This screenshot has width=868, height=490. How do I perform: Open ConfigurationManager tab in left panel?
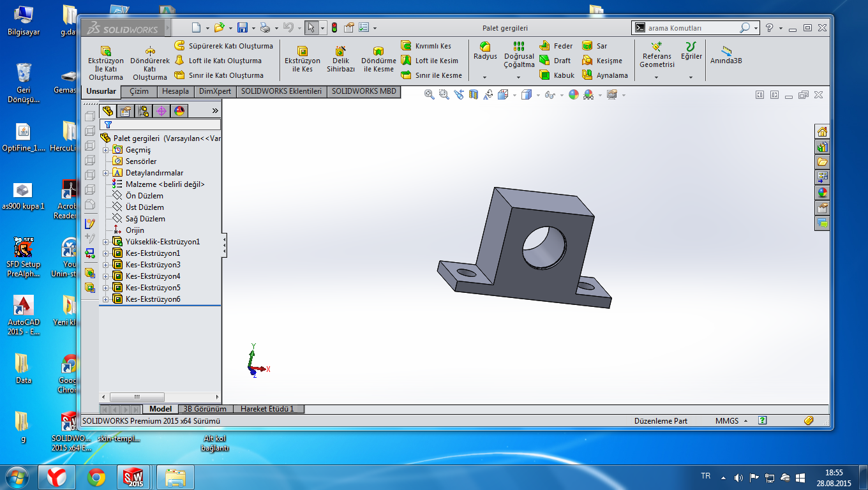coord(144,111)
